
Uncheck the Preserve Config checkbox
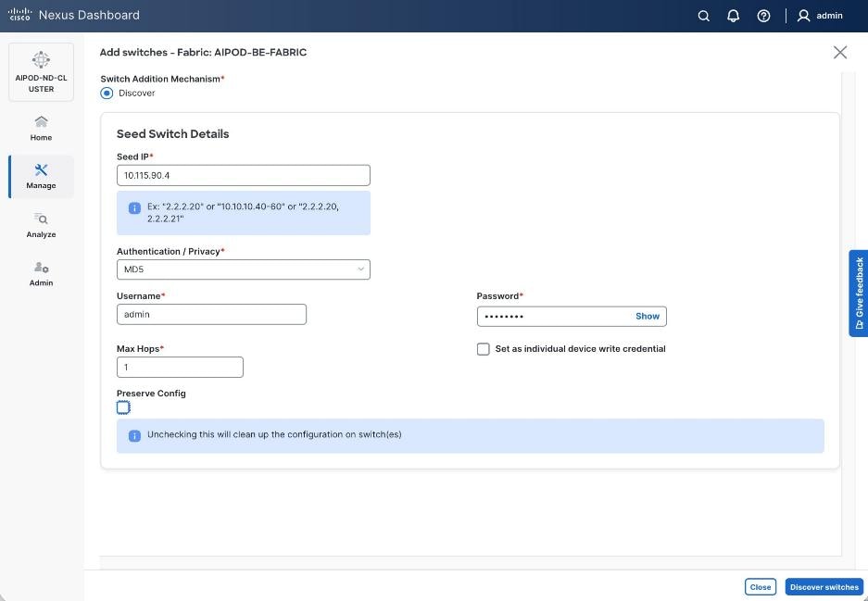(x=123, y=407)
